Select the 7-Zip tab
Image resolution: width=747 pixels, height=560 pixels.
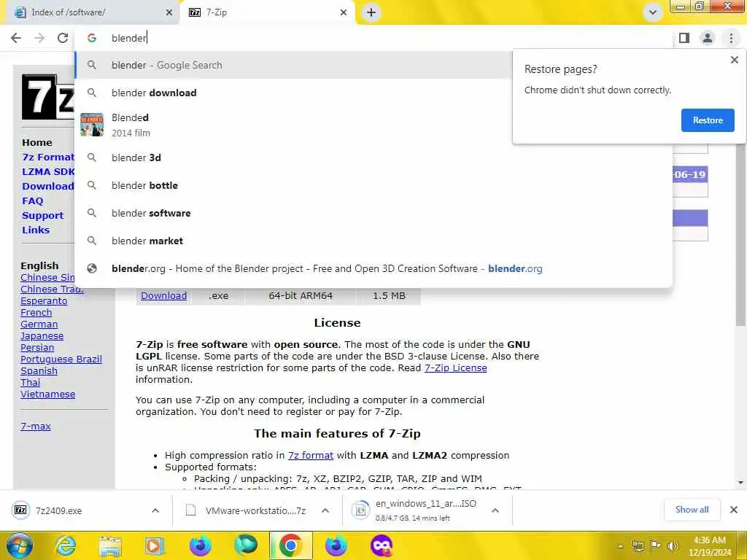267,12
